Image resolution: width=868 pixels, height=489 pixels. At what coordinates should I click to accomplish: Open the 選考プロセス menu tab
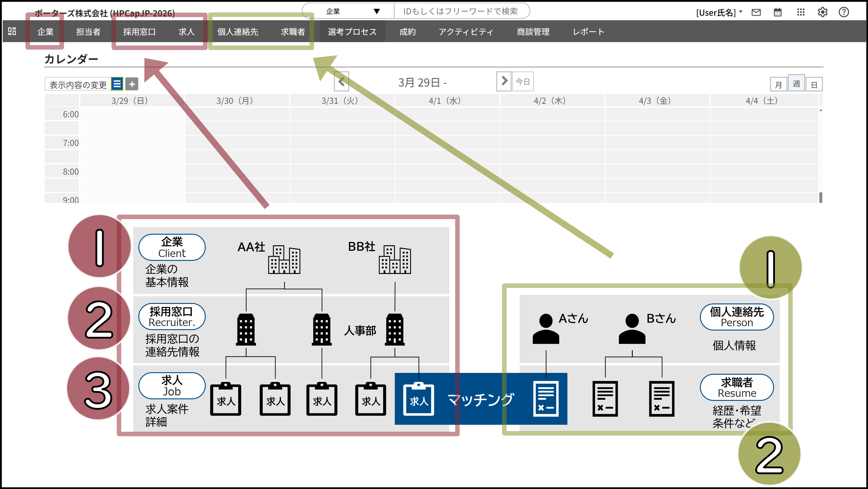point(352,32)
